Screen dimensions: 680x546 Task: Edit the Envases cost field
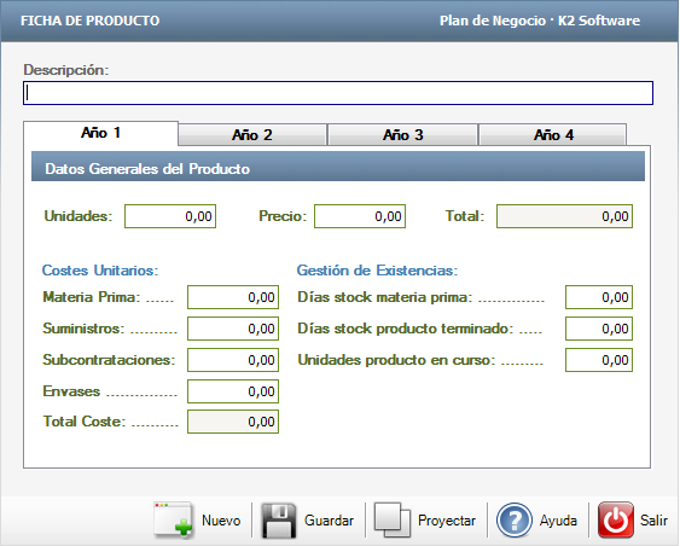tap(233, 391)
